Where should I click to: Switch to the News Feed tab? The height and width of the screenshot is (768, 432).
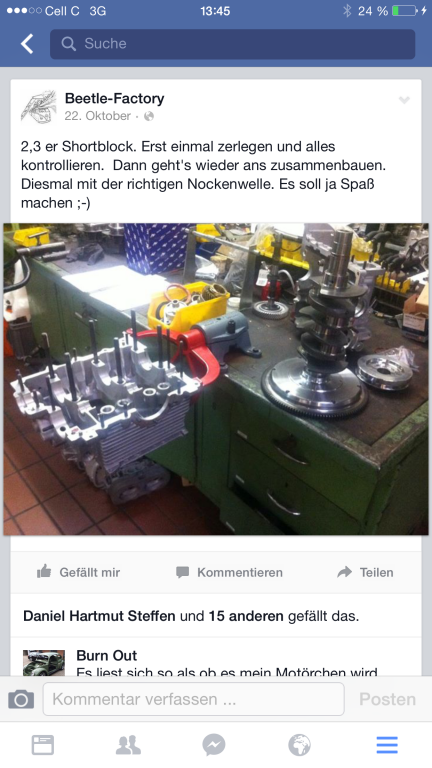coord(43,745)
